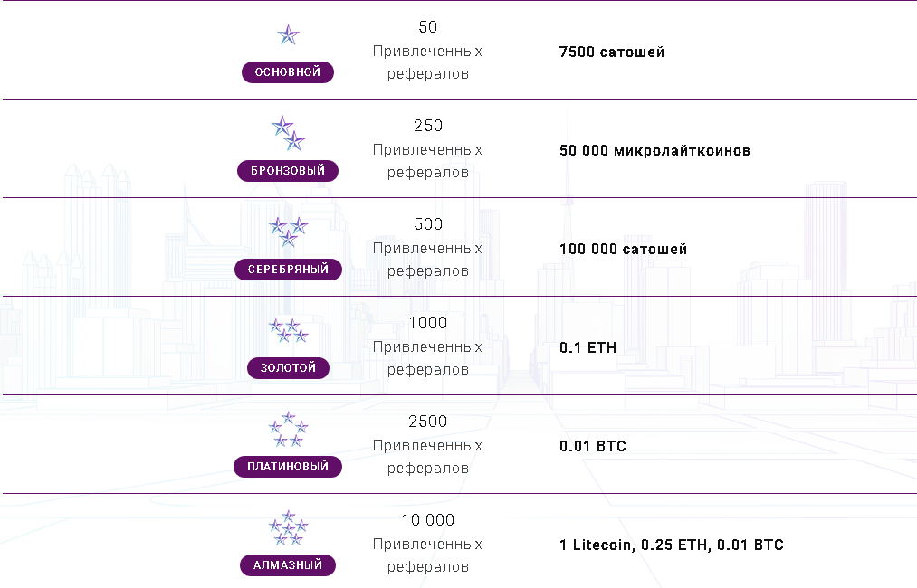The height and width of the screenshot is (588, 917).
Task: Click the six-star icon above АЛМАЗНЫЙ
Action: [288, 527]
